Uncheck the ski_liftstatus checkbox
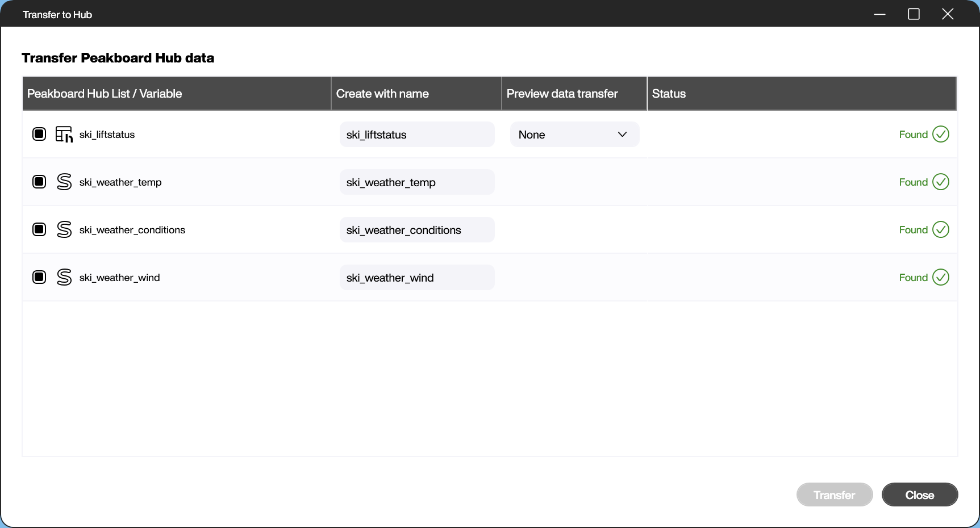Image resolution: width=980 pixels, height=528 pixels. click(39, 135)
